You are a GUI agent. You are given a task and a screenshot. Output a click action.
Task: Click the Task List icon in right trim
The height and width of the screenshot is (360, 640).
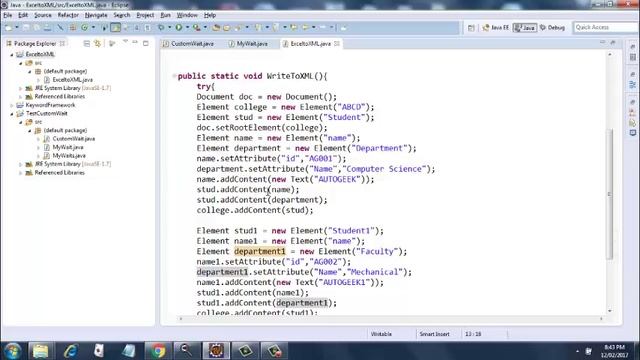pos(632,58)
